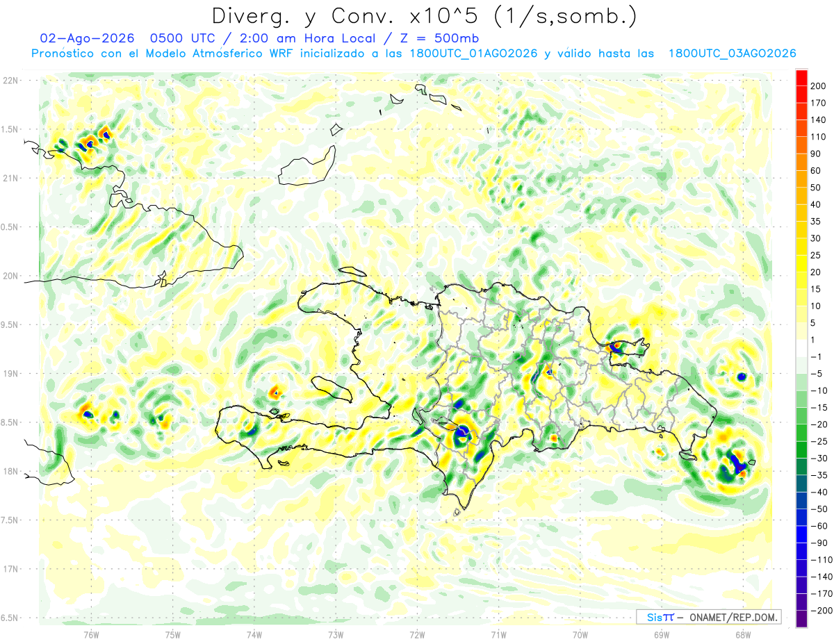Pick the white swatch between 1 and -1
This screenshot has height=644, width=834.
(801, 348)
